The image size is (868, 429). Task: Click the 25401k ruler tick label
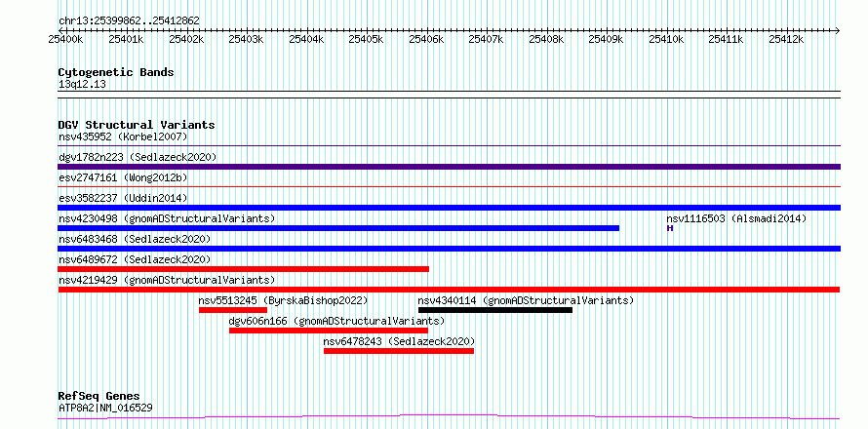[x=126, y=39]
